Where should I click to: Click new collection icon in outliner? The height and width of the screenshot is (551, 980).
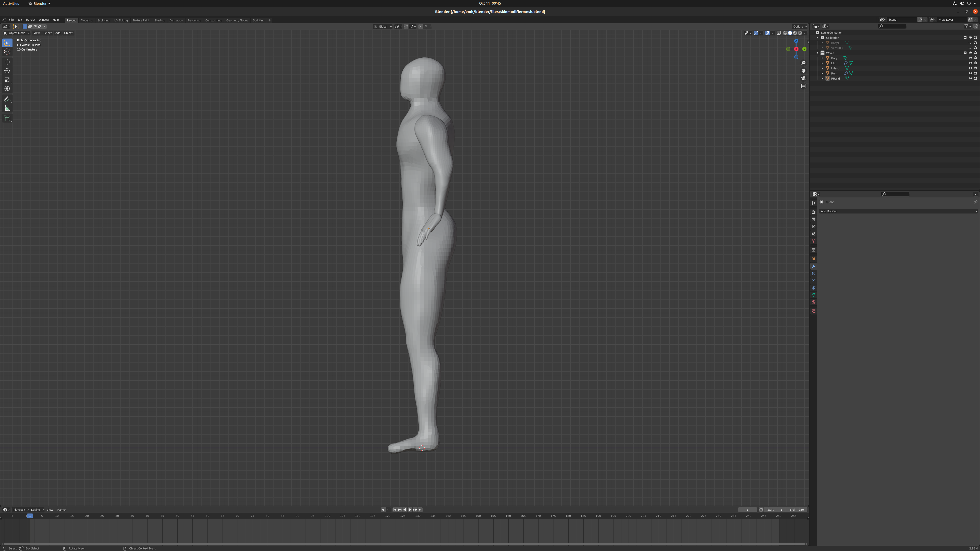975,26
